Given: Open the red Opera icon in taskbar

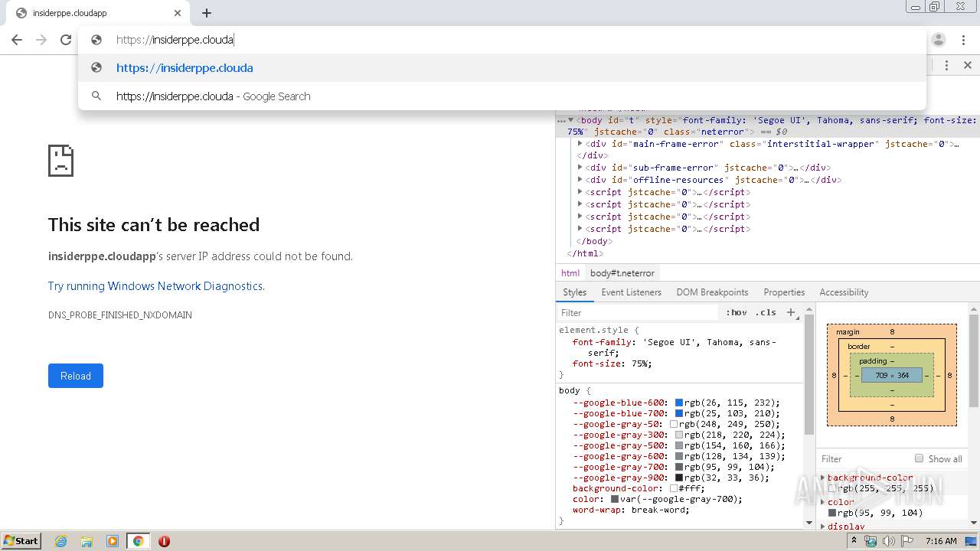Looking at the screenshot, I should pos(164,541).
